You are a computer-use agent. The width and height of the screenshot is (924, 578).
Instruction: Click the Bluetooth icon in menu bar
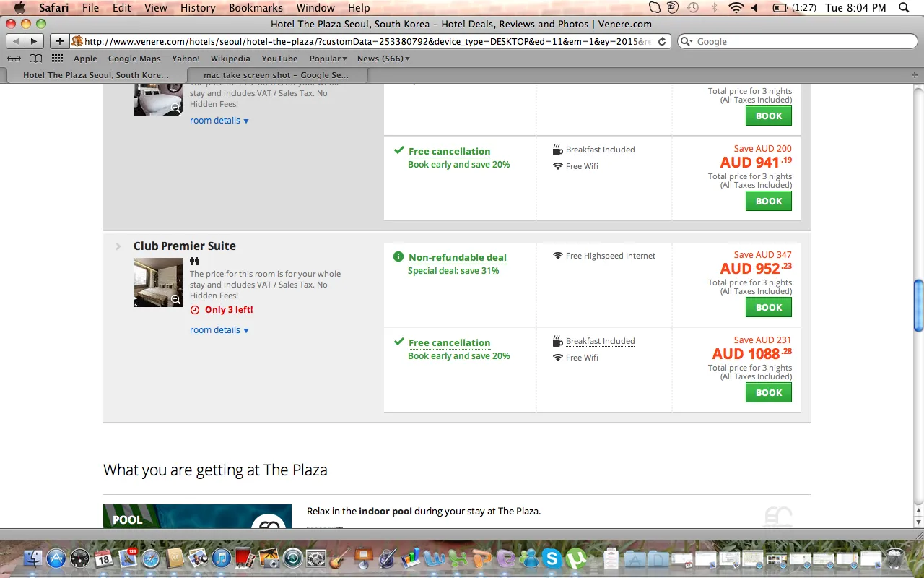click(x=715, y=8)
